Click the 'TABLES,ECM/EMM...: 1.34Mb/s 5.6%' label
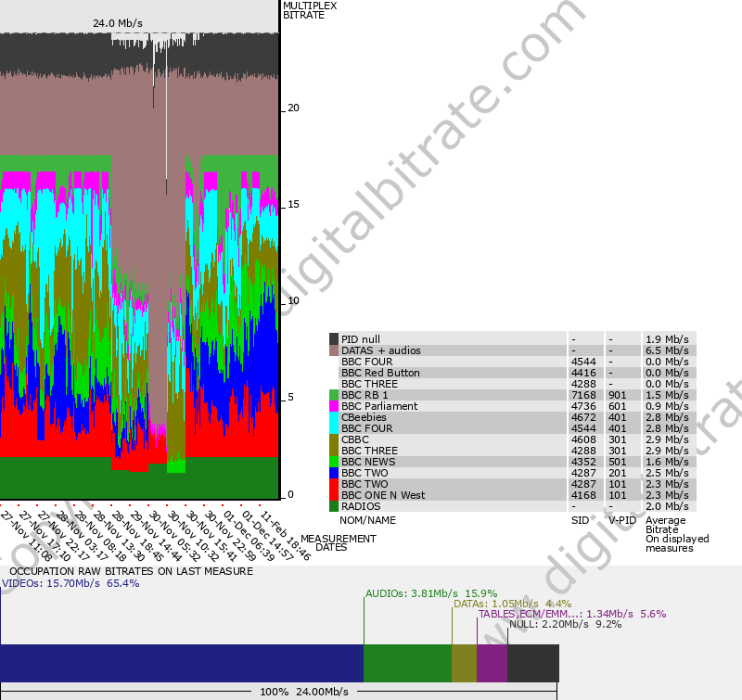Viewport: 742px width, 700px height. (572, 614)
